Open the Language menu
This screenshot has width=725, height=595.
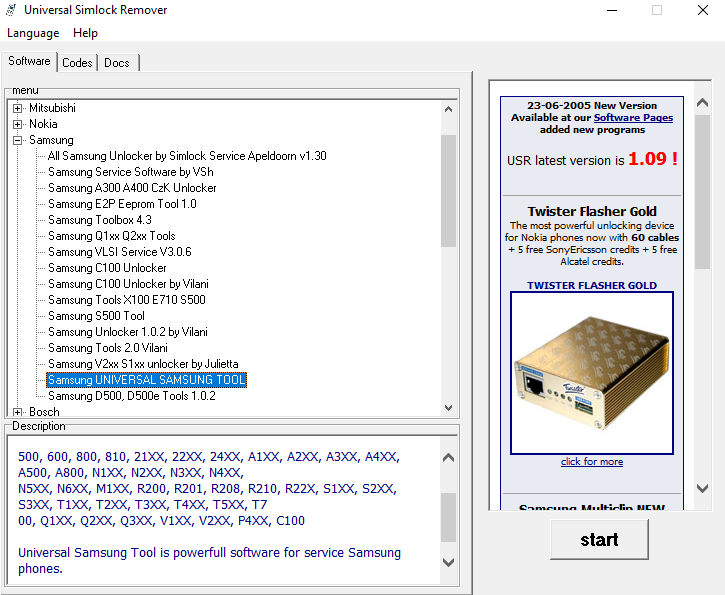33,33
